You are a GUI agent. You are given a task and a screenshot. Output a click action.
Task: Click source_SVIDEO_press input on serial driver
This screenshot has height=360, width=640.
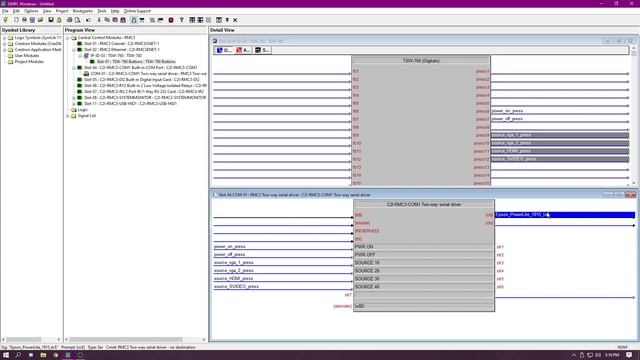coord(236,287)
